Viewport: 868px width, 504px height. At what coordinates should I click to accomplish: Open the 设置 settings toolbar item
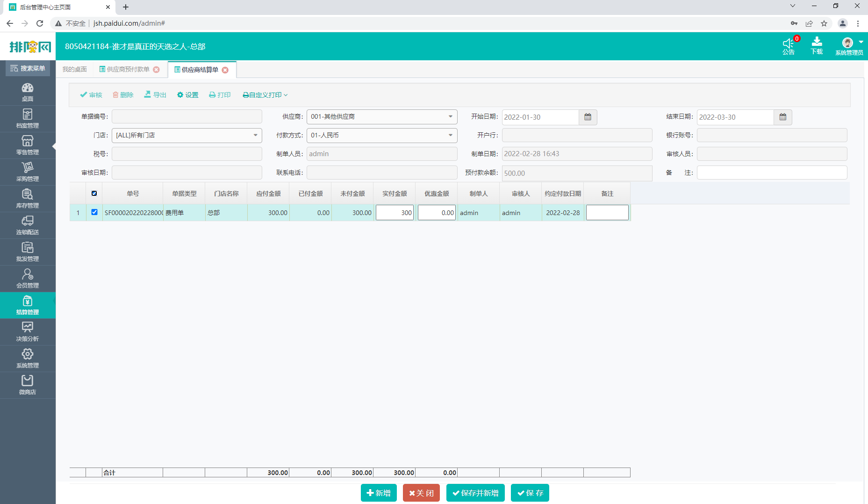188,95
